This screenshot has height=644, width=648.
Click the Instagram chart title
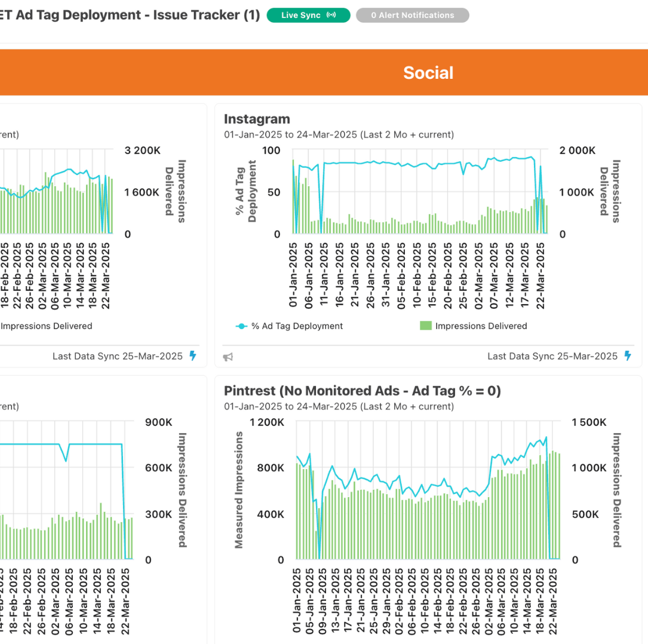coord(257,119)
